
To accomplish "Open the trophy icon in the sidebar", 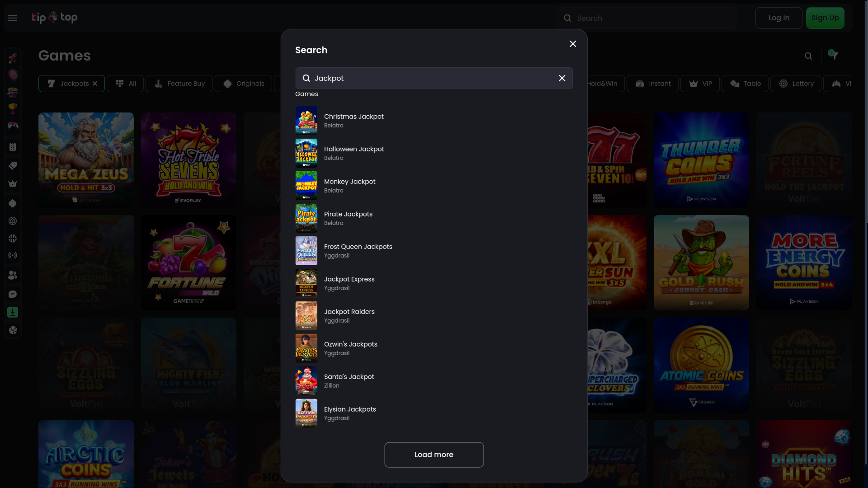I will click(13, 108).
